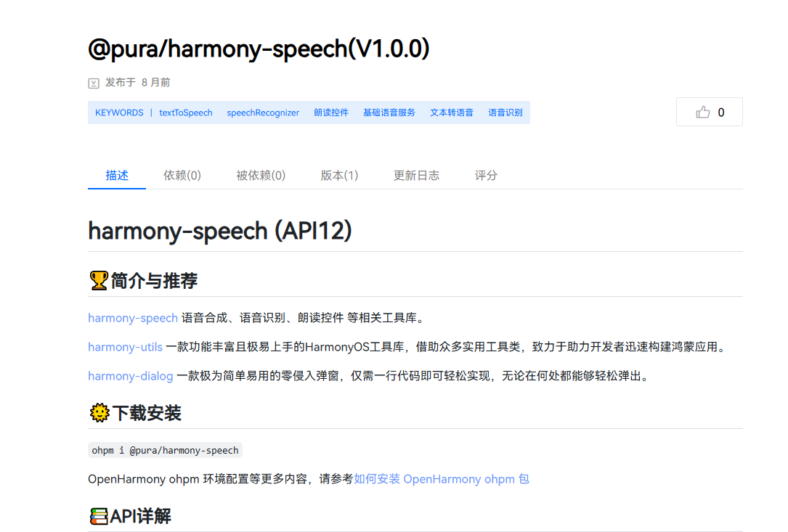
Task: Open the harmony-speech link
Action: pos(132,318)
